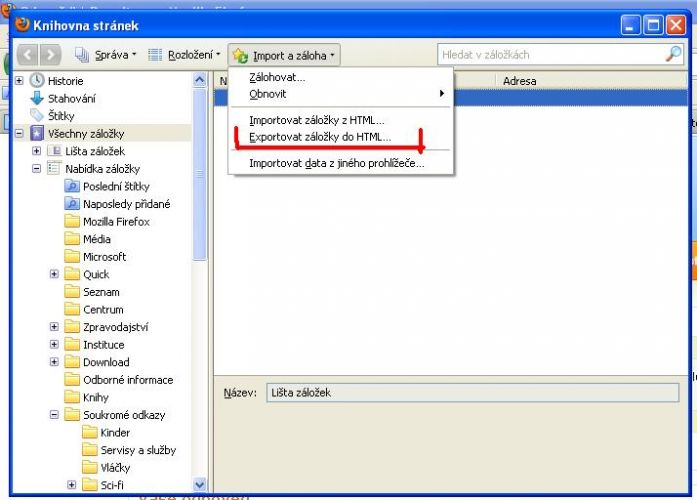Click the Seznam folder icon
The height and width of the screenshot is (500, 697).
[72, 292]
